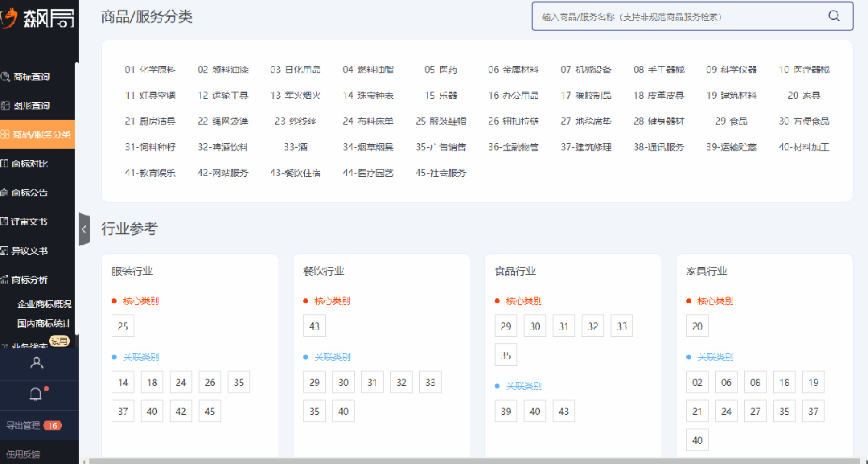Image resolution: width=868 pixels, height=464 pixels.
Task: Open the notification bell
Action: (35, 394)
